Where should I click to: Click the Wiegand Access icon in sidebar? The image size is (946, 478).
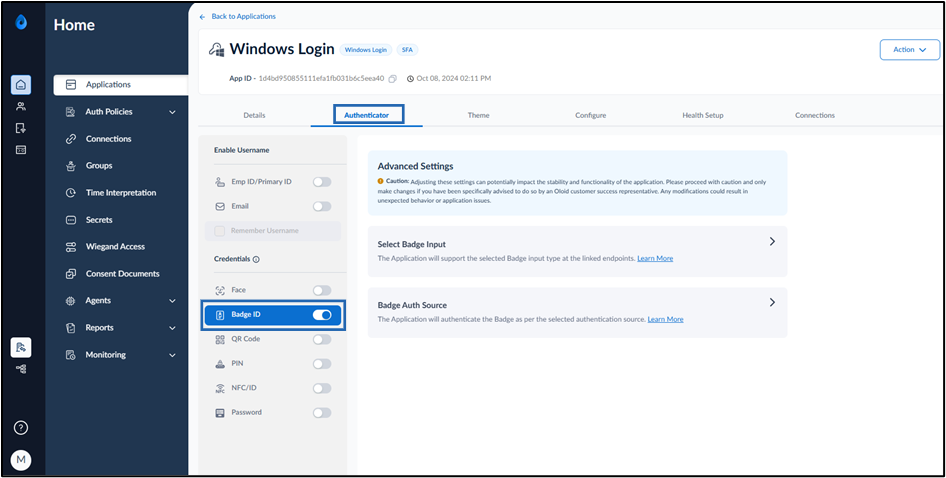pos(71,247)
